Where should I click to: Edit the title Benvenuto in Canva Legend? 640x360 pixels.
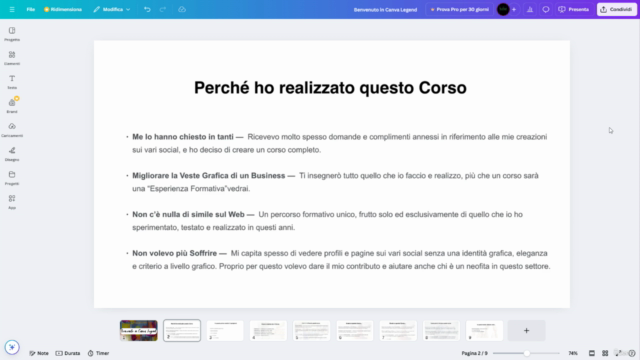click(x=385, y=9)
